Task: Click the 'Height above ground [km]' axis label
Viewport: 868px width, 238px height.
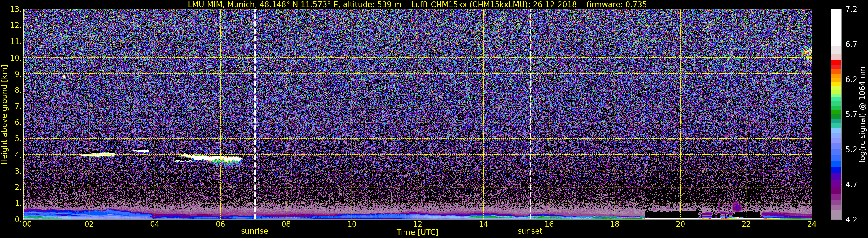Action: click(x=4, y=114)
